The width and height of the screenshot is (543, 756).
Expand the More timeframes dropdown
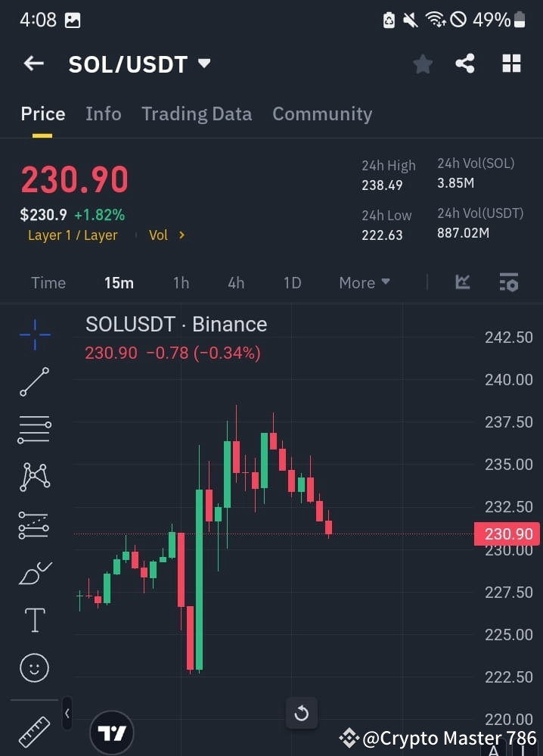click(x=364, y=282)
